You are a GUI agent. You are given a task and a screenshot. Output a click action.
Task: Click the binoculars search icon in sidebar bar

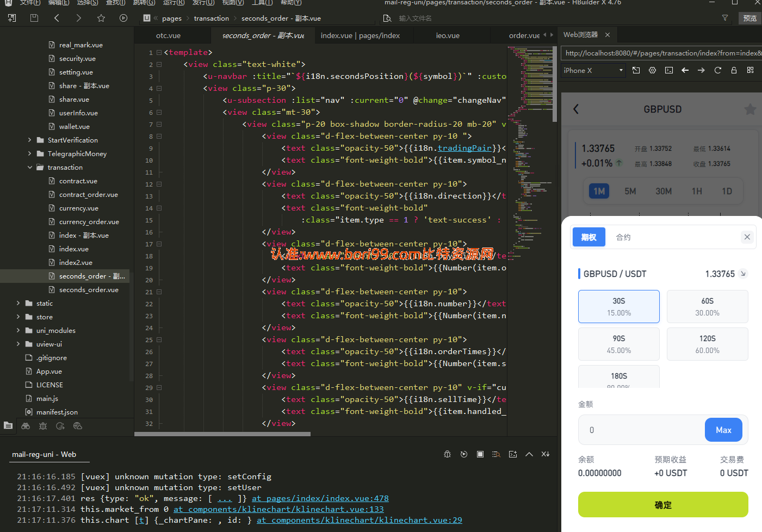click(26, 426)
